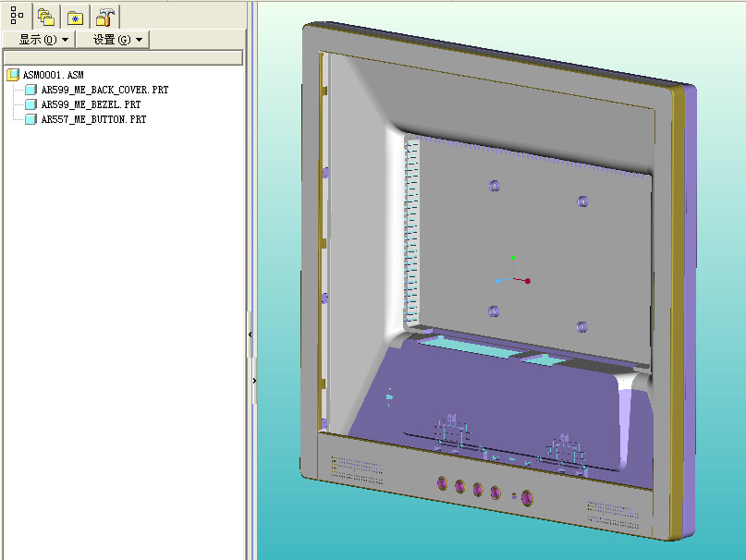Click the empty search field above tree

coord(123,57)
